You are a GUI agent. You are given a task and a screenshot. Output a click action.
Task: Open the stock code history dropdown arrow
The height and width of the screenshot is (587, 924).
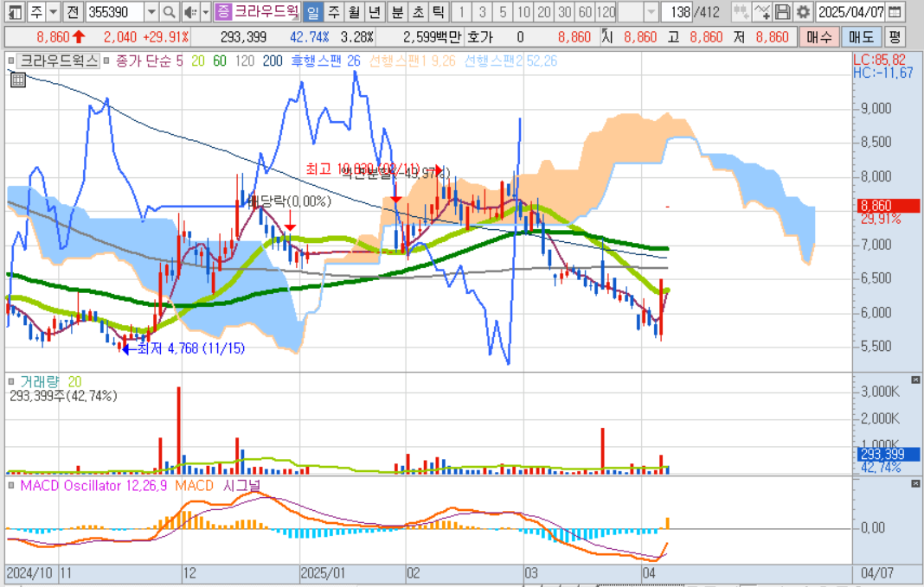pos(151,11)
